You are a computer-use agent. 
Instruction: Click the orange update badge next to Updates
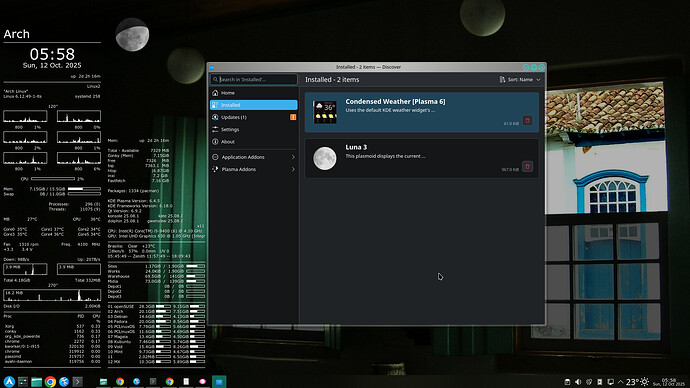pos(293,117)
